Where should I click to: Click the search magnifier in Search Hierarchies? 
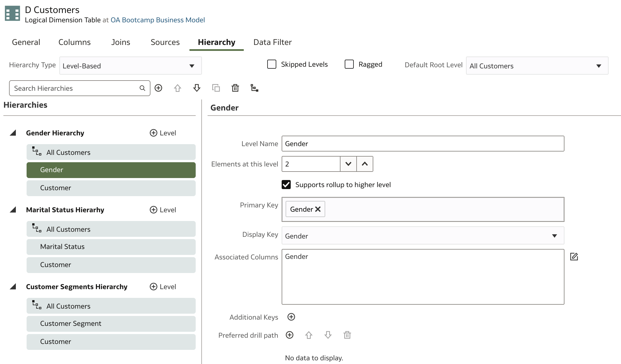tap(142, 88)
